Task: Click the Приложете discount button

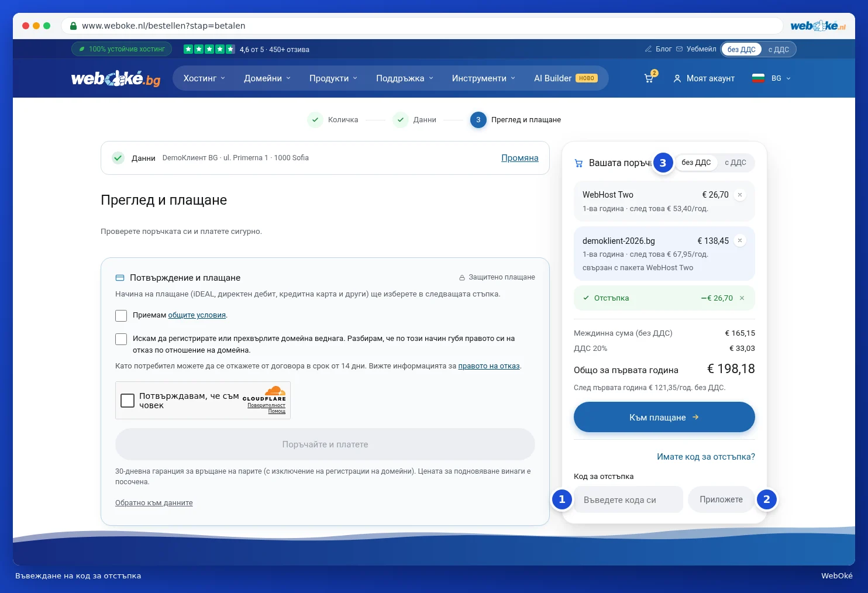Action: click(x=721, y=499)
